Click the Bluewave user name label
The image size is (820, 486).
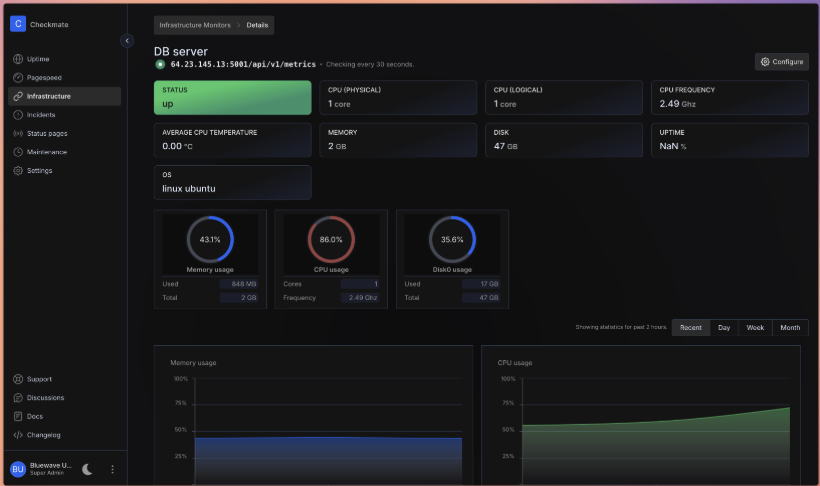51,465
